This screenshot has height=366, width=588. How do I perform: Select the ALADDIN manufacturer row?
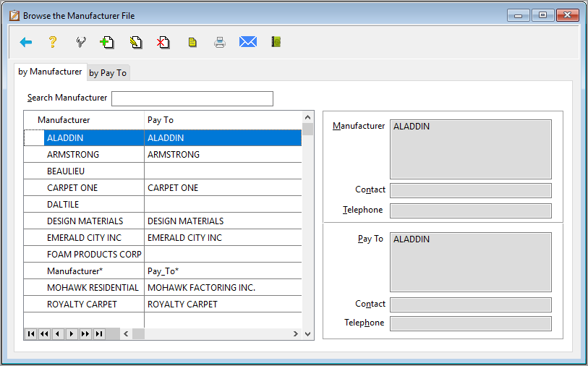[x=163, y=137]
